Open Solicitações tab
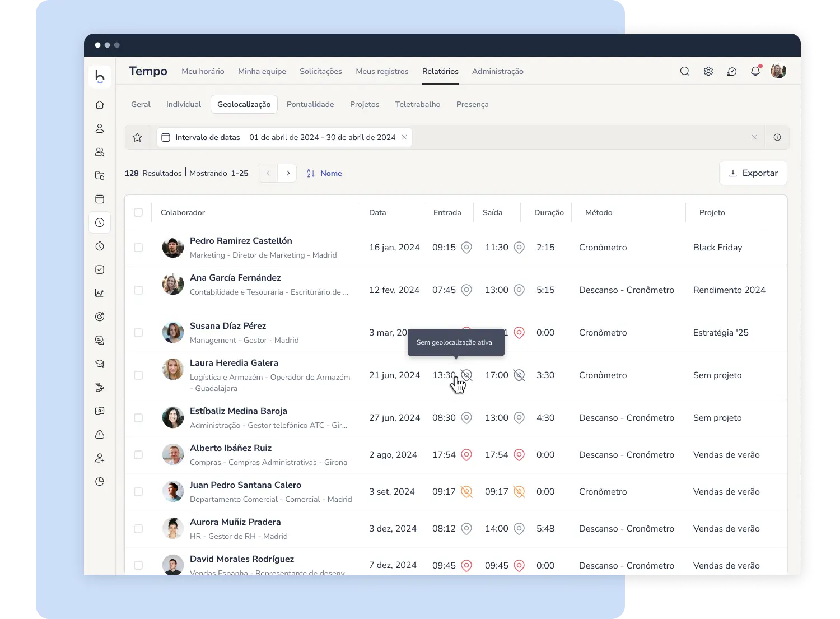The image size is (840, 619). point(321,71)
